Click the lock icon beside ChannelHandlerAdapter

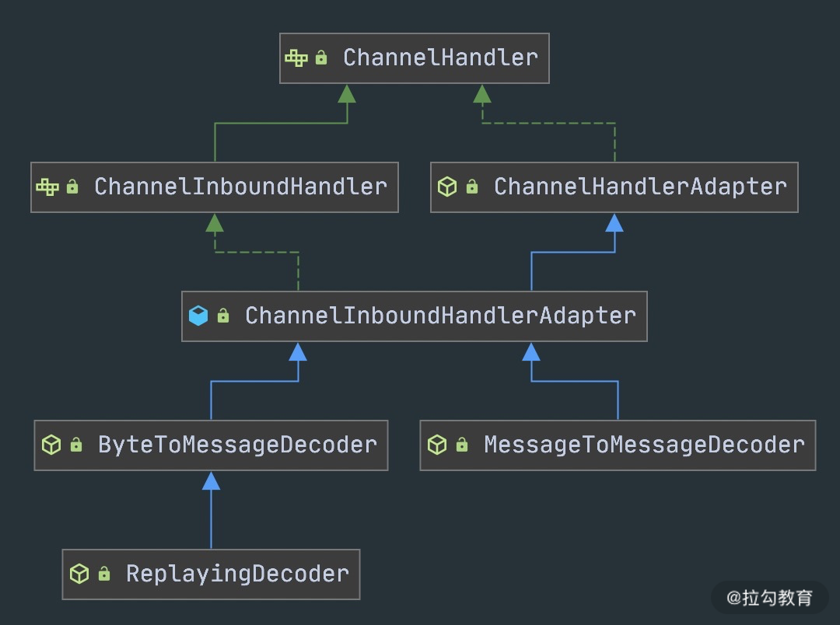coord(472,187)
